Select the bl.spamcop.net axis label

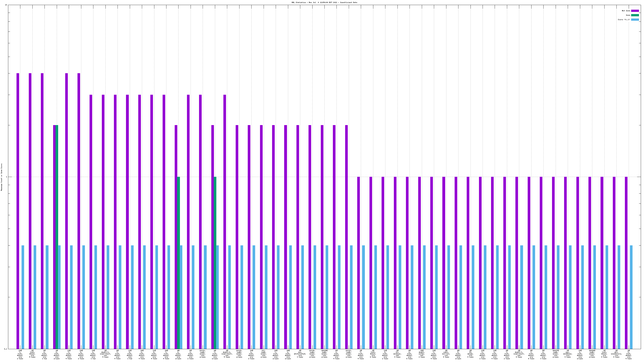[x=397, y=354]
